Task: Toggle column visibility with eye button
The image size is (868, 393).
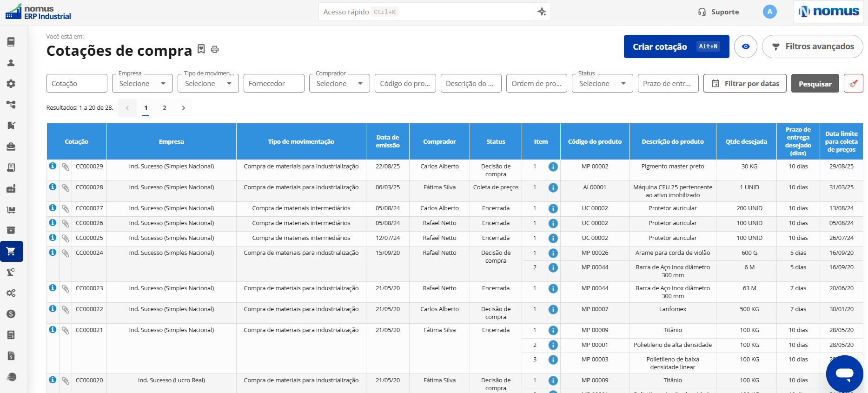Action: (x=746, y=47)
